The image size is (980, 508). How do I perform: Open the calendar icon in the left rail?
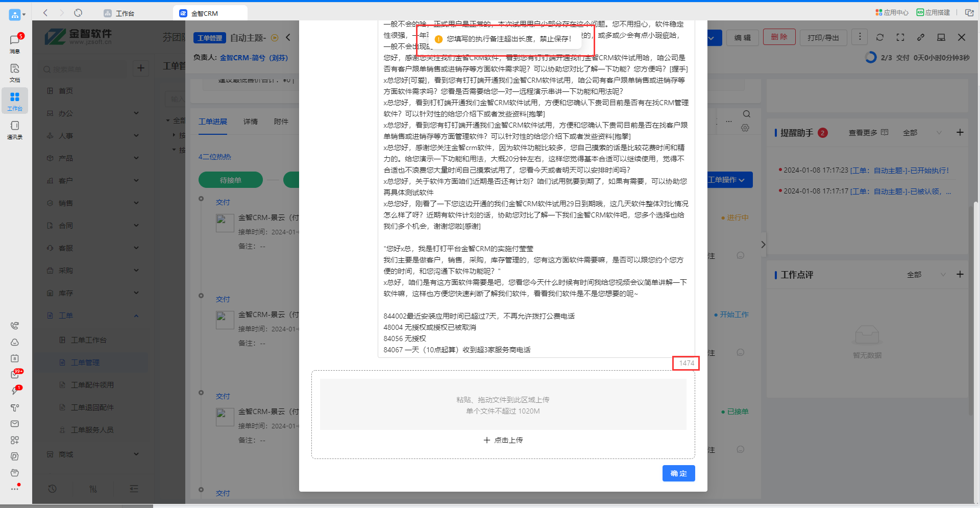click(x=15, y=358)
